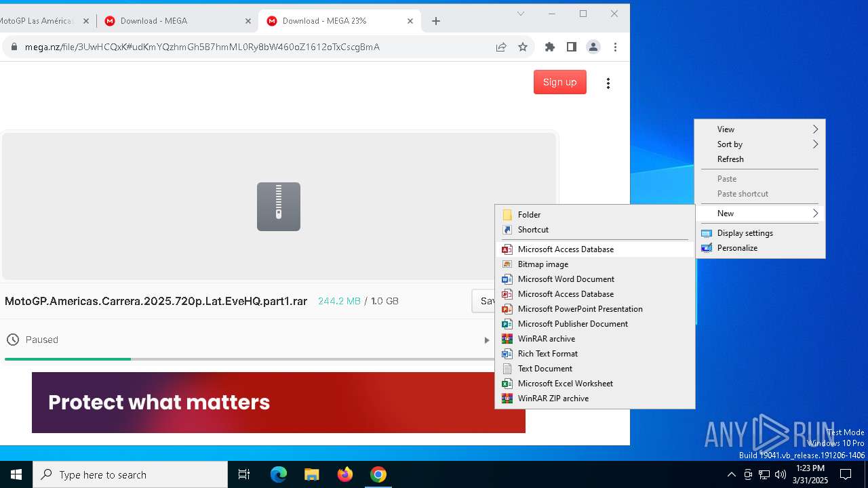Create a new Text Document
868x488 pixels.
595,369
